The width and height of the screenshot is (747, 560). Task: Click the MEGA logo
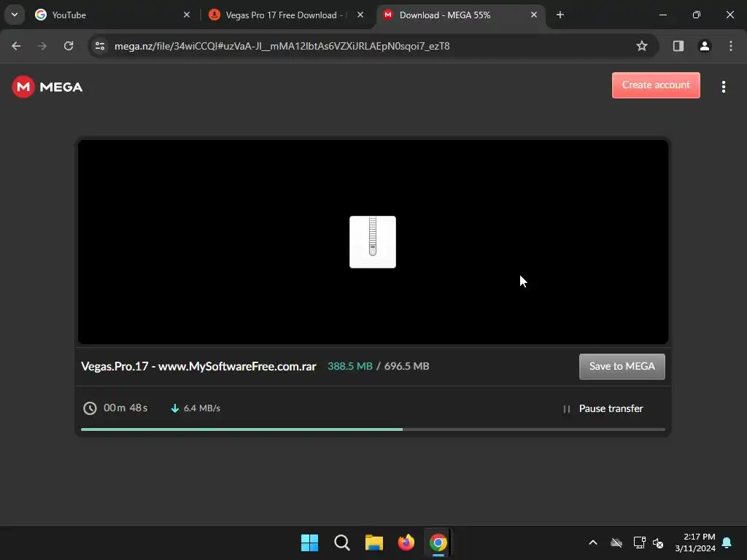(47, 87)
